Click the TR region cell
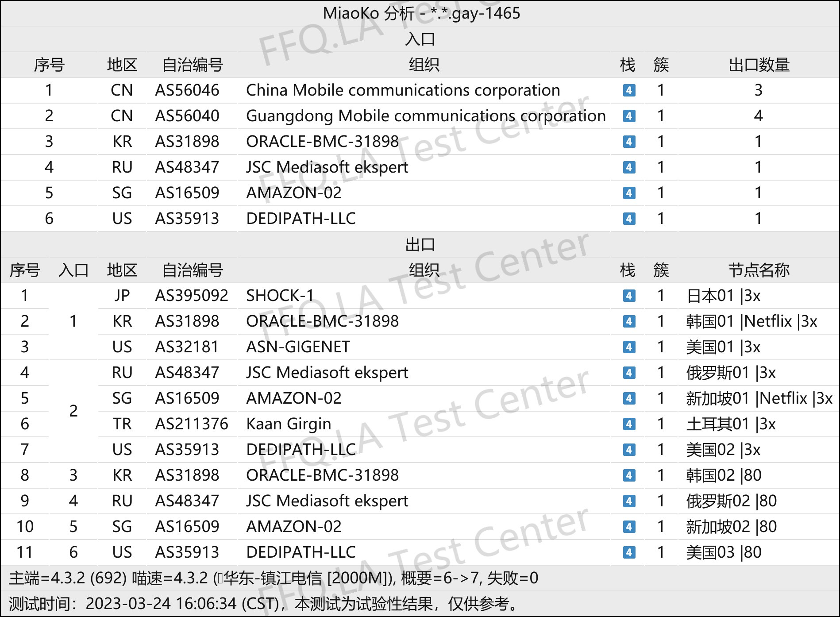This screenshot has height=617, width=840. (x=122, y=424)
